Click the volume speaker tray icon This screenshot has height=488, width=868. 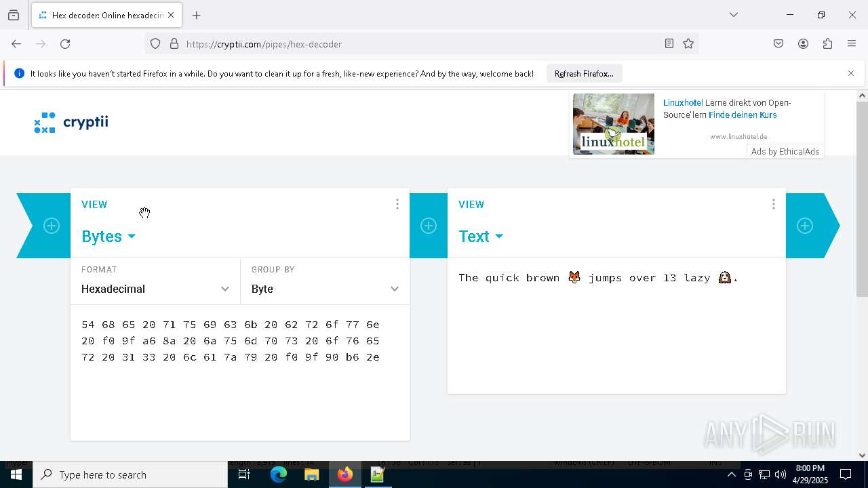coord(781,474)
